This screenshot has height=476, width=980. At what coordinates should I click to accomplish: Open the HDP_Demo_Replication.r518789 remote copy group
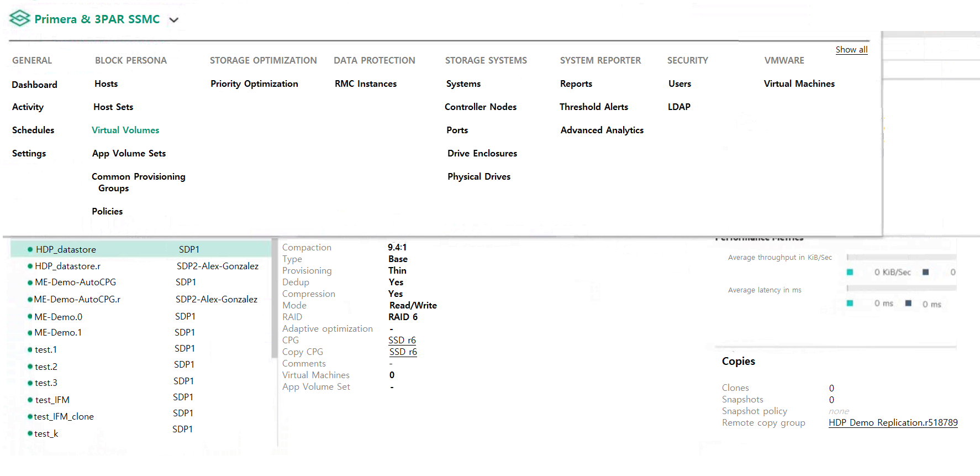(x=893, y=423)
